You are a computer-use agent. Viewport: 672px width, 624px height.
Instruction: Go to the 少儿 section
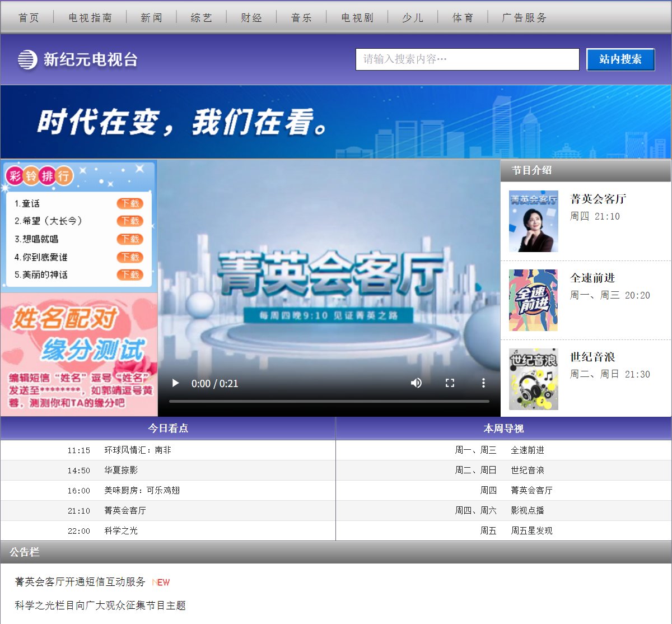point(413,18)
